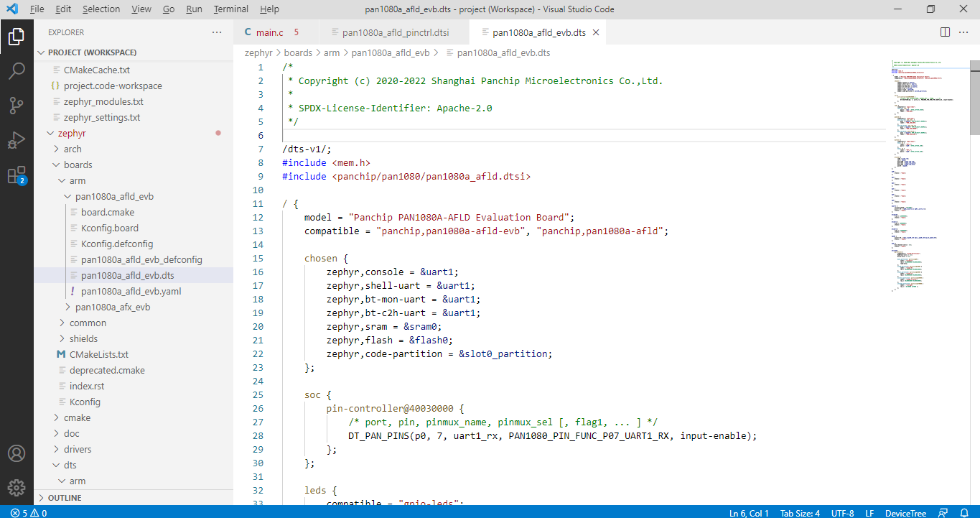The image size is (980, 518).
Task: Expand the common folder
Action: (x=134, y=323)
